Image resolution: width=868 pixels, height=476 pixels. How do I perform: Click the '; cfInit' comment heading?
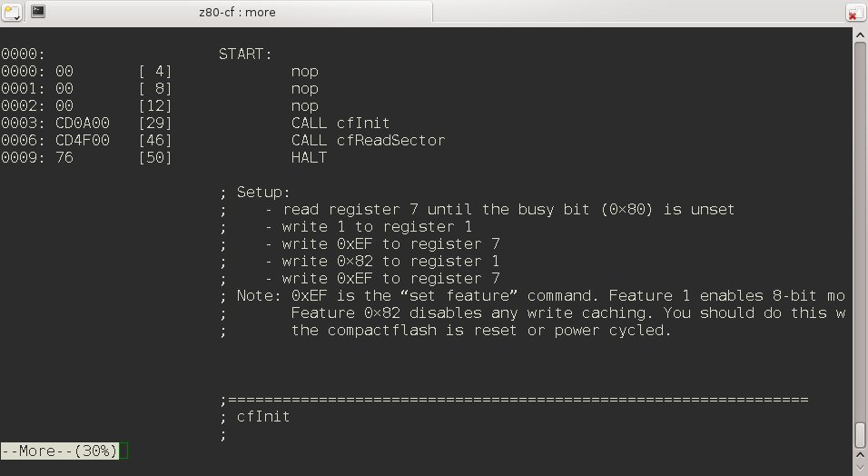click(254, 417)
